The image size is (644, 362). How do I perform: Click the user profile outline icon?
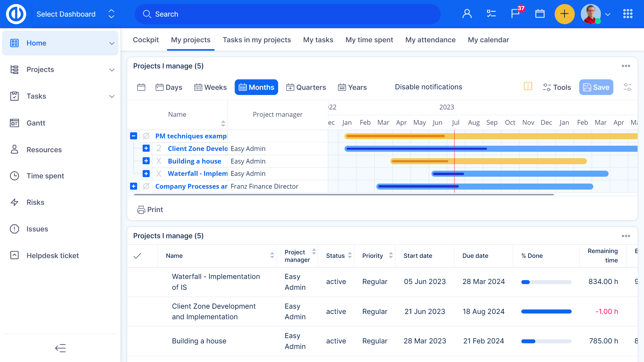[467, 14]
